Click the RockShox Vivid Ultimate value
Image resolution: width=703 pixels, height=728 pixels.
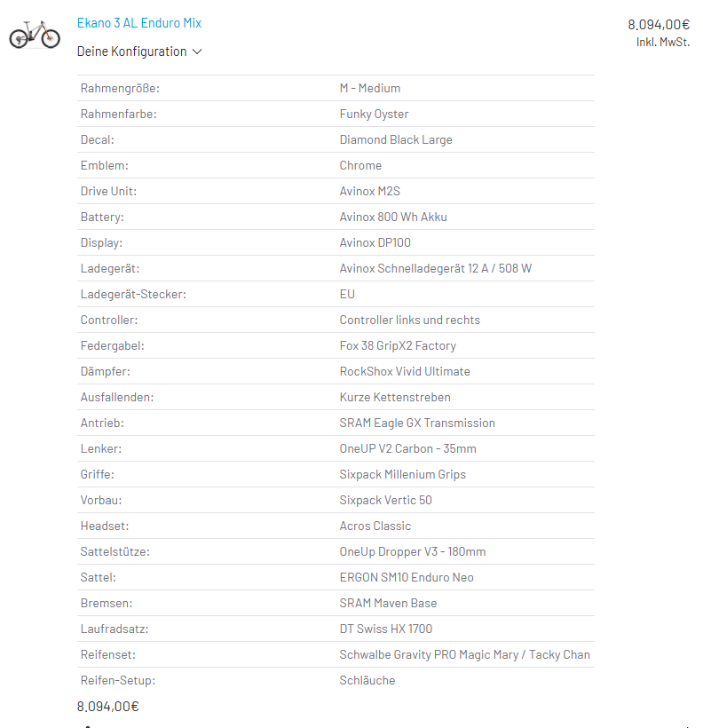click(x=405, y=371)
